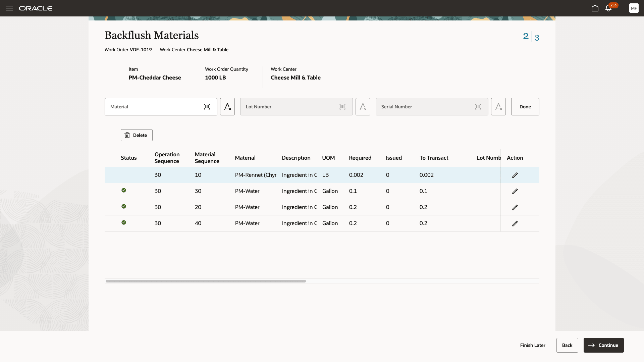Toggle keyboard entry mode for Lot Number

363,106
